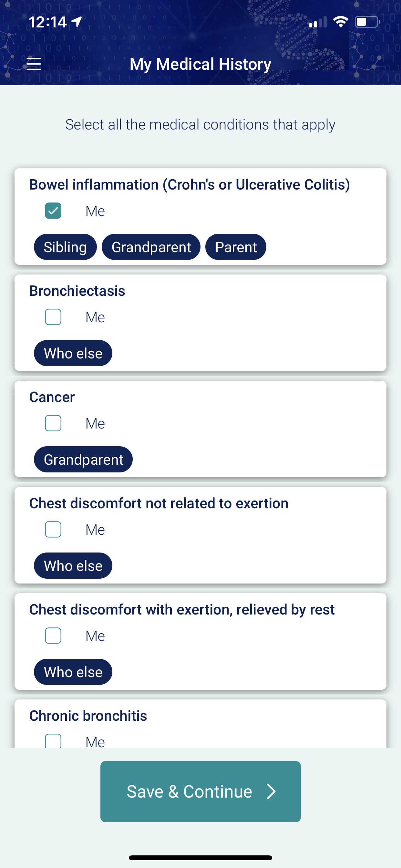
Task: Tap the Grandparent tag under Cancer
Action: [x=83, y=459]
